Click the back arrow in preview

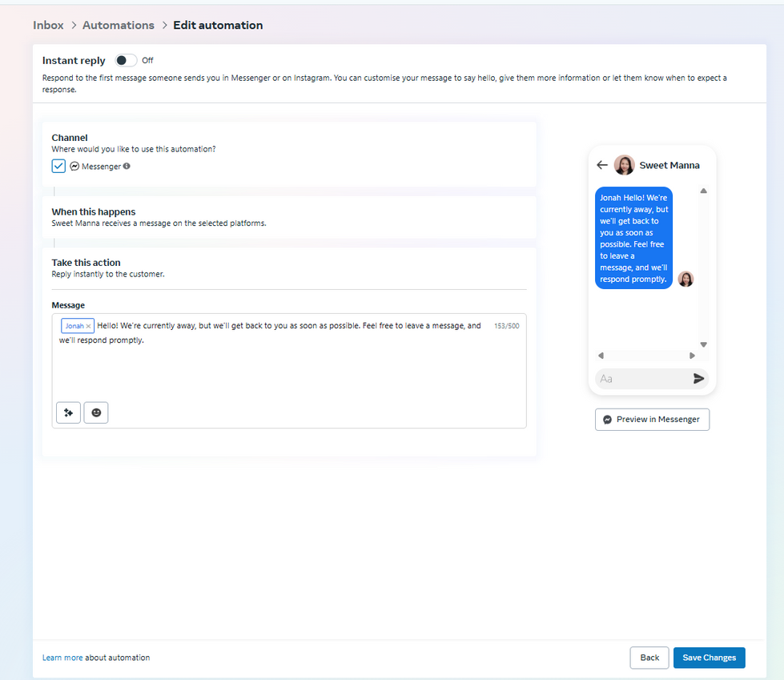pos(602,165)
